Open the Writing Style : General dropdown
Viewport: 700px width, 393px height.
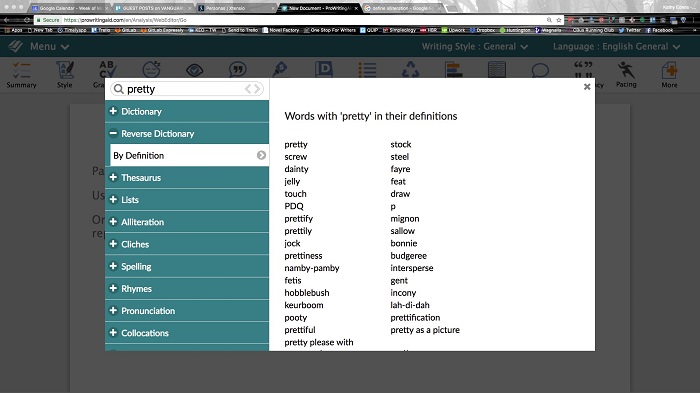[x=475, y=46]
